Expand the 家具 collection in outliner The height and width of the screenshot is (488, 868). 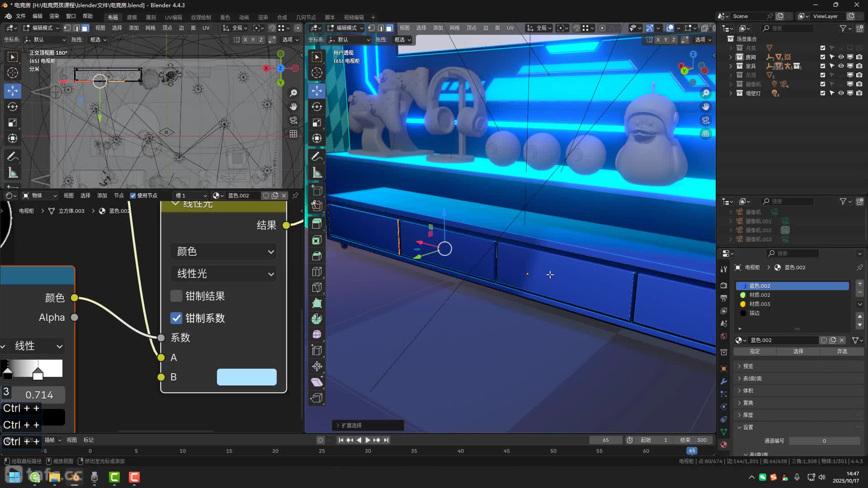[731, 66]
